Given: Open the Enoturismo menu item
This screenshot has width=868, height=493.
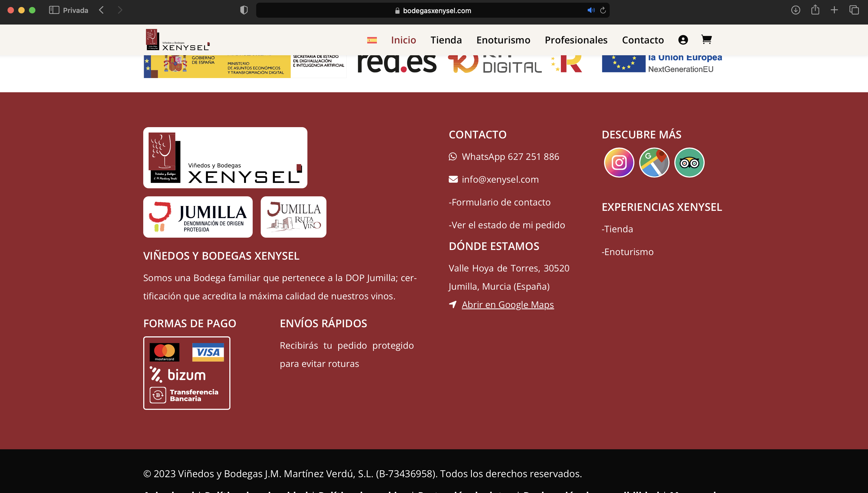Looking at the screenshot, I should click(x=503, y=40).
